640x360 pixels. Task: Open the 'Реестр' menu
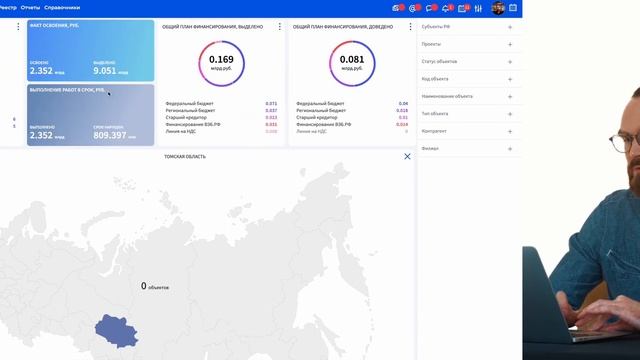[x=8, y=8]
